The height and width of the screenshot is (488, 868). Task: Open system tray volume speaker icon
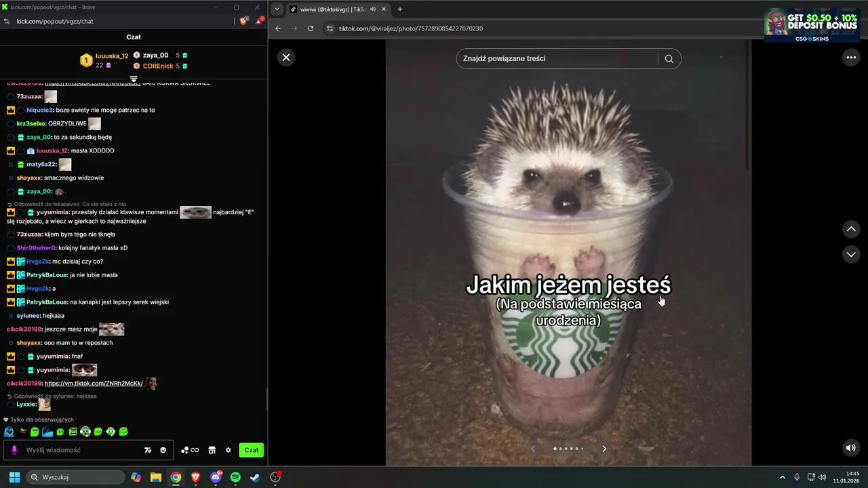pos(823,477)
